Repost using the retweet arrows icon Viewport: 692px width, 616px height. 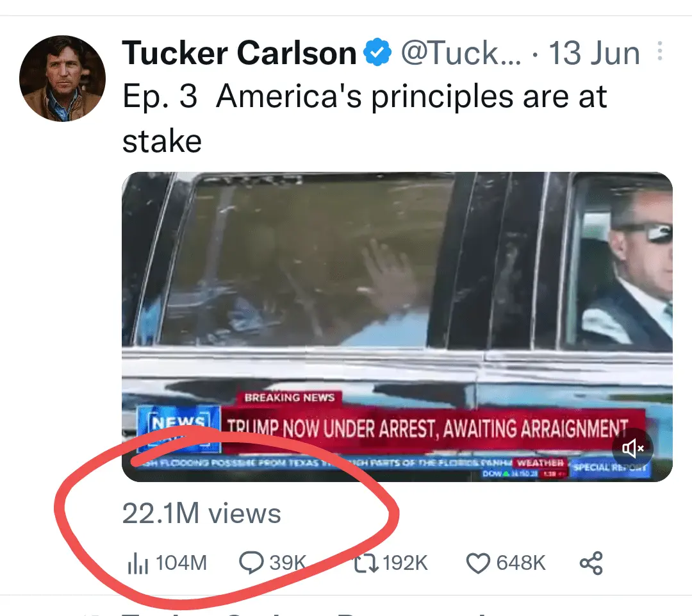click(x=367, y=563)
